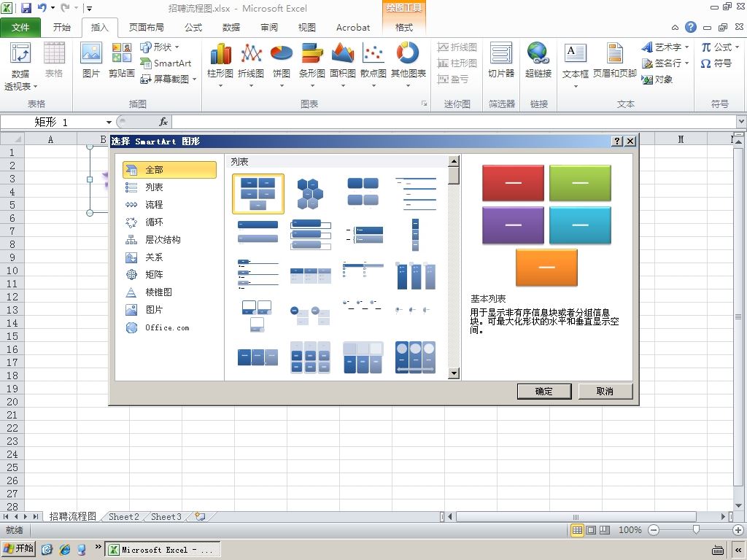Screen dimensions: 747x560
Task: Open the Charts group dialog launcher
Action: coord(424,104)
